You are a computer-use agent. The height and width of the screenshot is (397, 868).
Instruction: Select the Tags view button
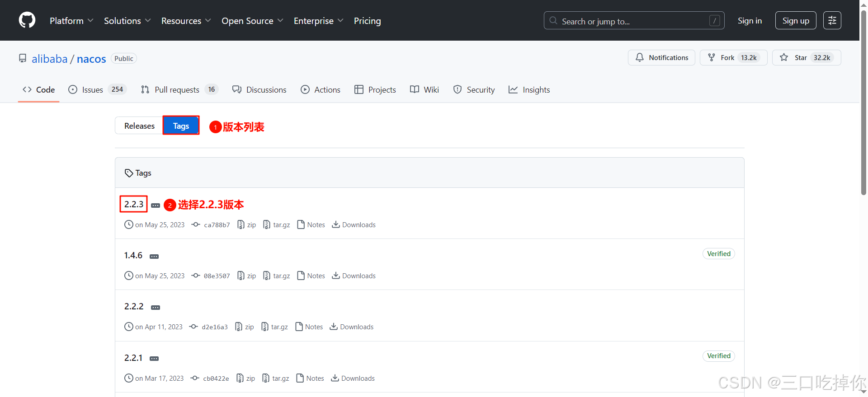pyautogui.click(x=181, y=126)
